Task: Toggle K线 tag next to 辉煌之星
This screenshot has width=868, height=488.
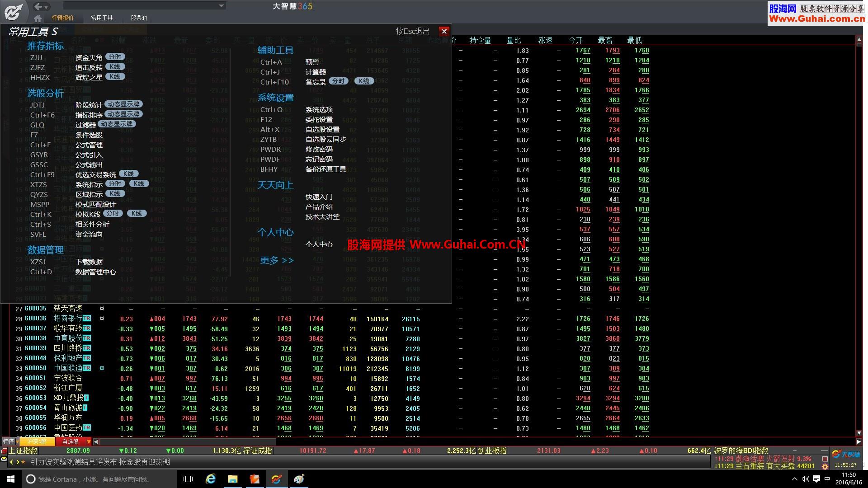Action: [x=115, y=77]
